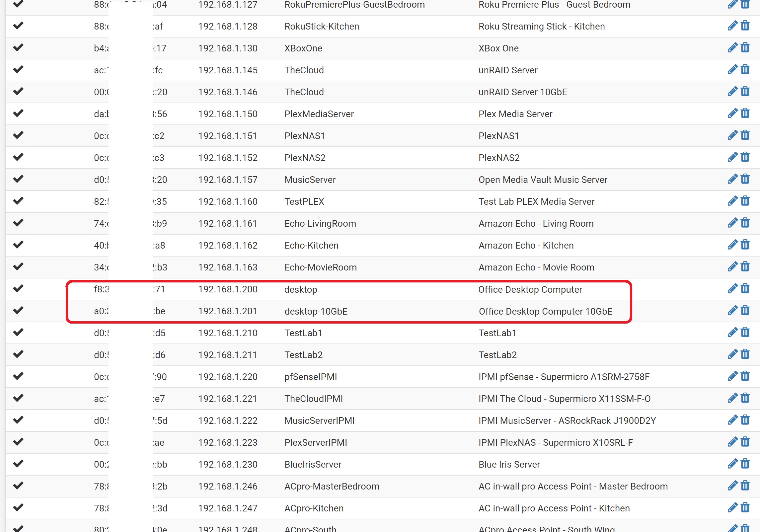The height and width of the screenshot is (532, 760).
Task: Edit the TestLab1 mapping
Action: point(732,333)
